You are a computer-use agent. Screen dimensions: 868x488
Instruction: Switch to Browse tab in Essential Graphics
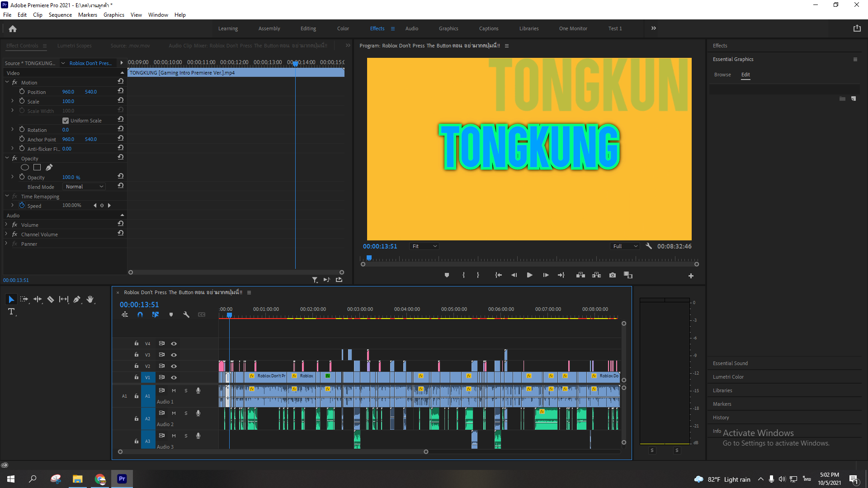722,75
